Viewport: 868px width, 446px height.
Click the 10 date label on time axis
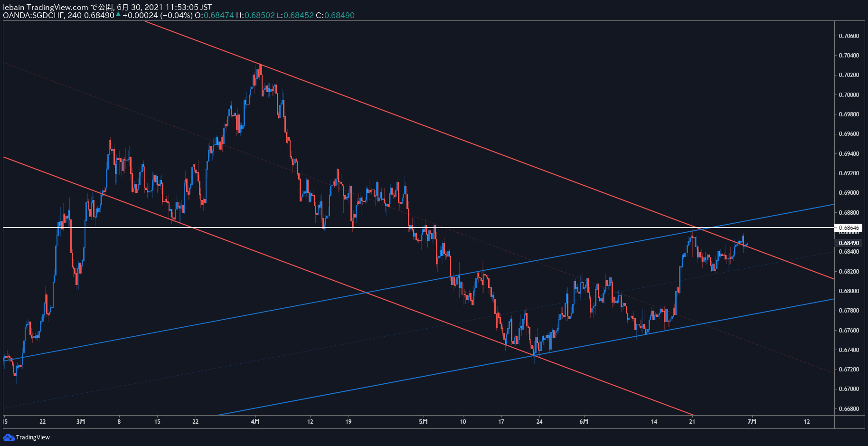click(463, 421)
